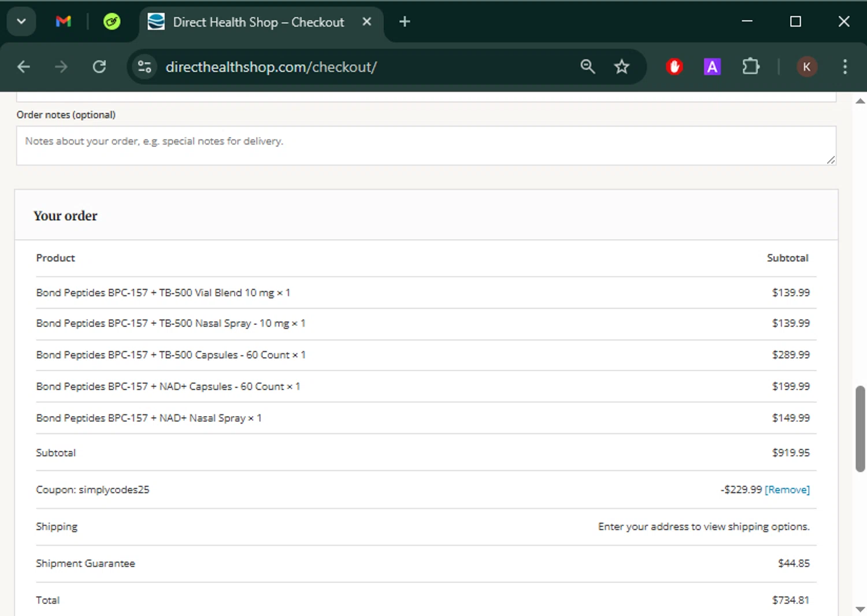867x616 pixels.
Task: Reload the checkout page
Action: 99,67
